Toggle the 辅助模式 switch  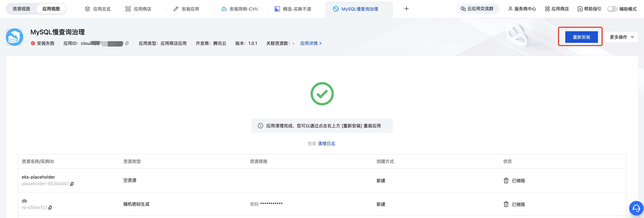point(612,9)
